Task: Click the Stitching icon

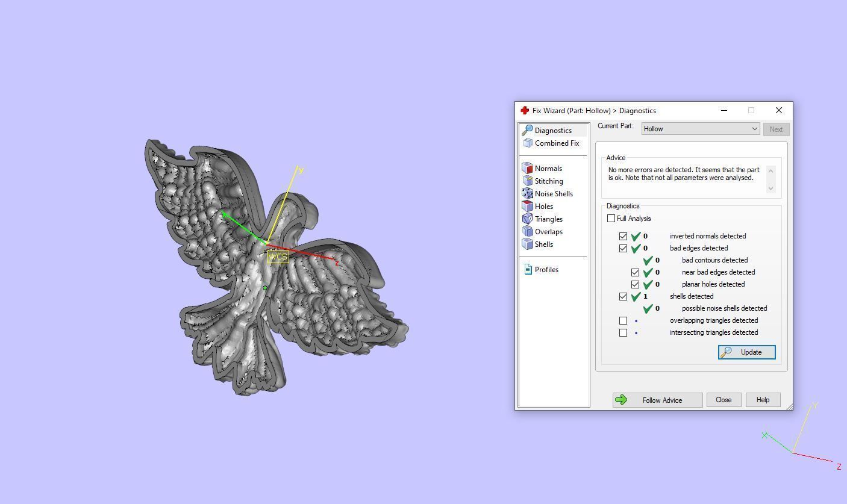Action: [527, 181]
